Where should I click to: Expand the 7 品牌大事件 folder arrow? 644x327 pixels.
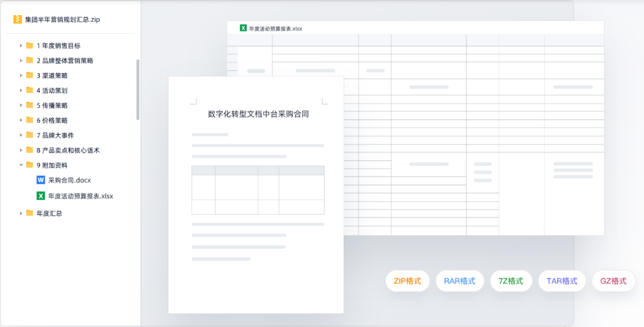21,135
